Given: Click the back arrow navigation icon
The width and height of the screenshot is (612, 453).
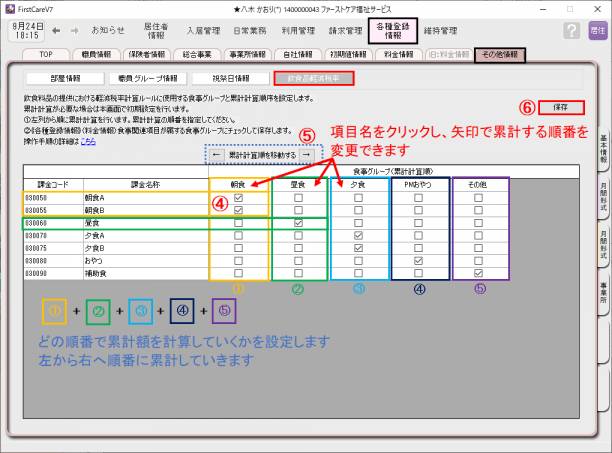Looking at the screenshot, I should pos(55,30).
